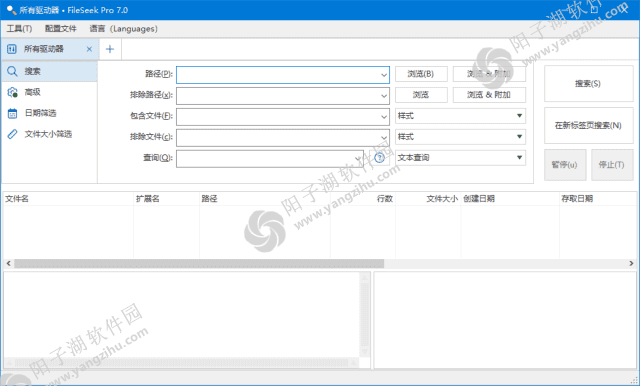Add a new search tab with plus icon
Viewport: 640px width, 386px height.
point(110,49)
